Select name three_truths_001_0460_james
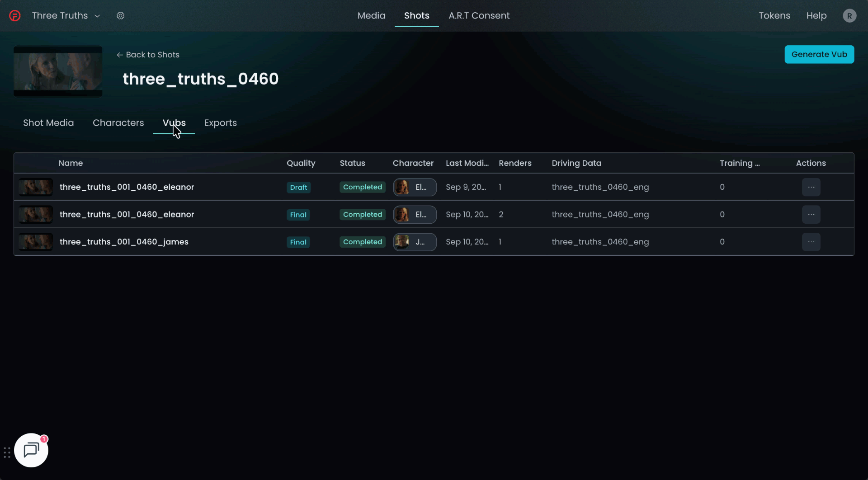868x480 pixels. 124,242
